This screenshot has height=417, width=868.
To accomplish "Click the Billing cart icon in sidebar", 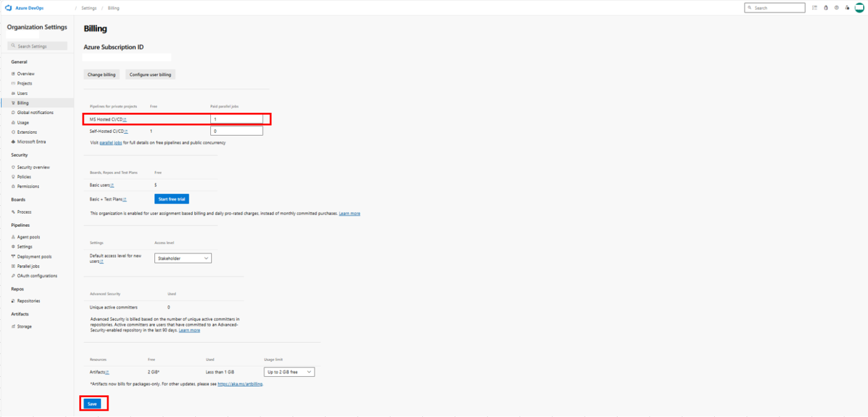I will coord(13,103).
